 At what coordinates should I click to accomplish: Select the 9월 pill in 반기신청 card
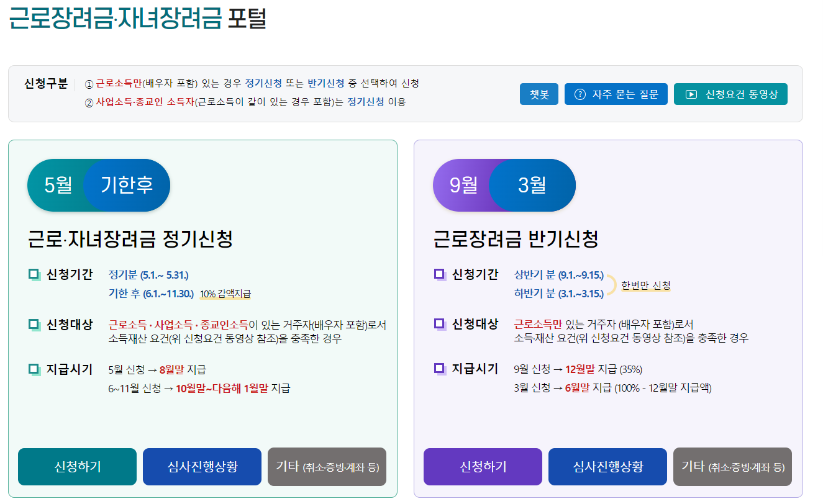pos(463,185)
